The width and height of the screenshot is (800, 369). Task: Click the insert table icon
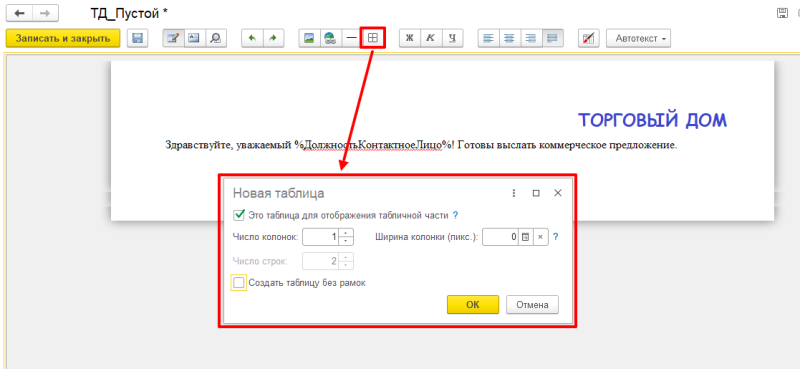click(373, 38)
